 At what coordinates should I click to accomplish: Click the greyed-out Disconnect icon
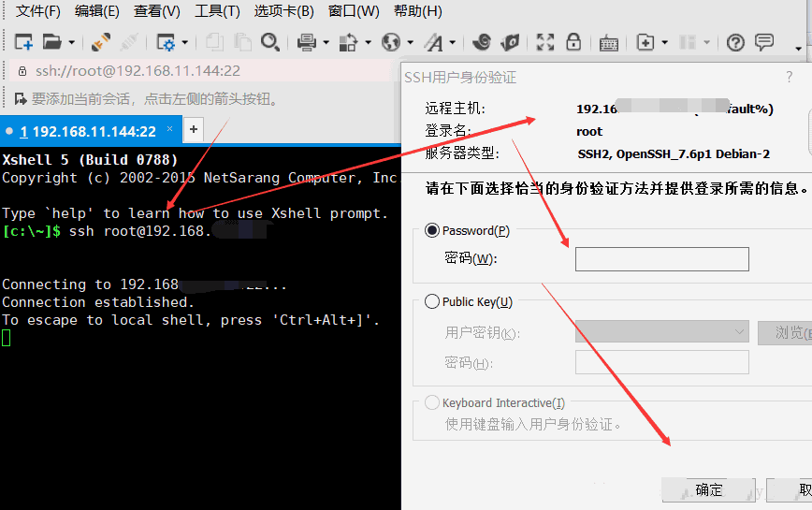point(129,42)
